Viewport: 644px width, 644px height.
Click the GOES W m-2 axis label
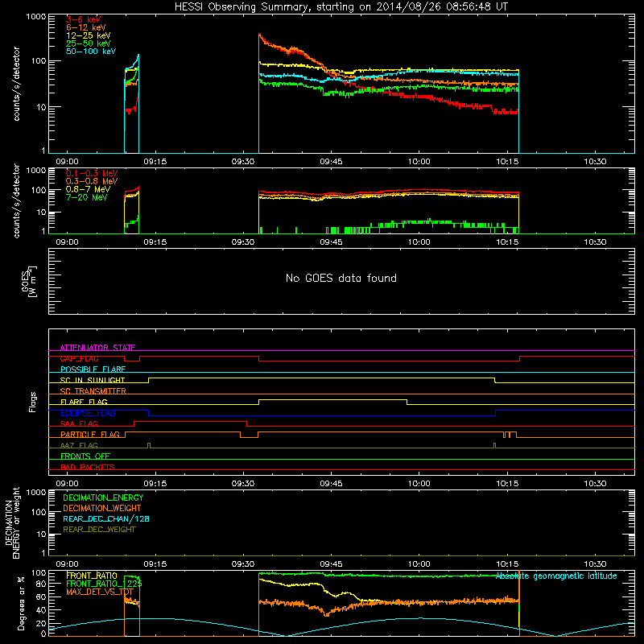pyautogui.click(x=29, y=281)
